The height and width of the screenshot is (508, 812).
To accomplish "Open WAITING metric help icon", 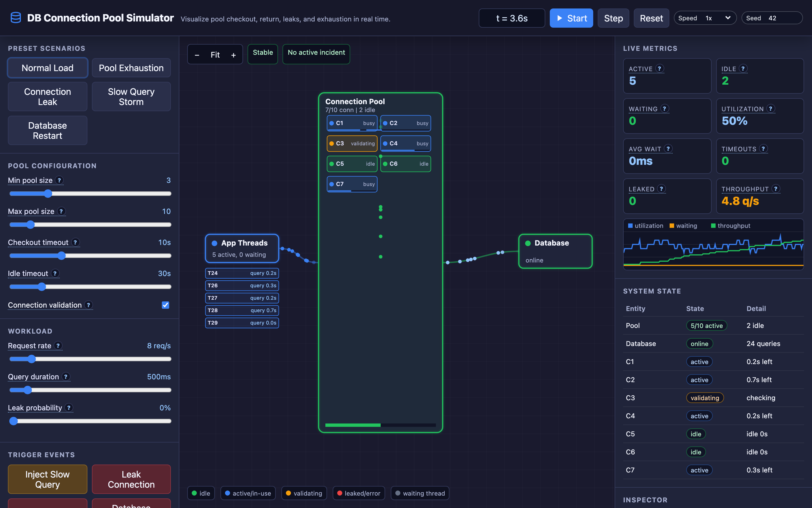I will 664,109.
